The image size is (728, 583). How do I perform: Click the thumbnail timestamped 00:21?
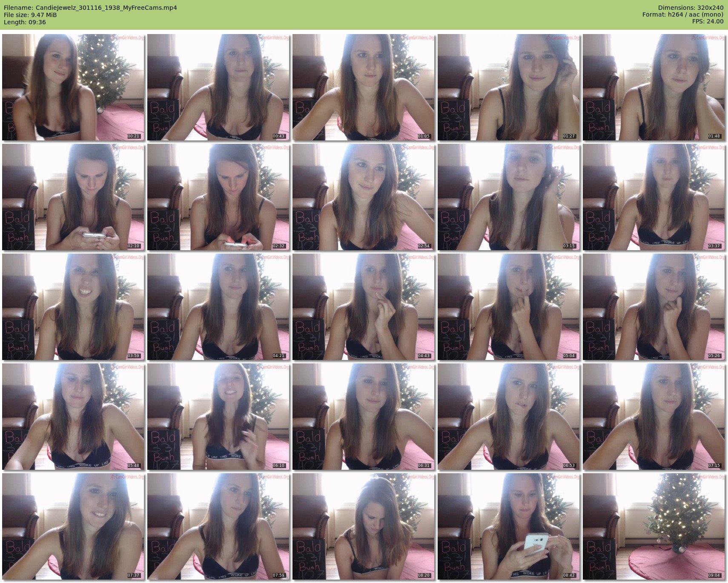pyautogui.click(x=73, y=87)
